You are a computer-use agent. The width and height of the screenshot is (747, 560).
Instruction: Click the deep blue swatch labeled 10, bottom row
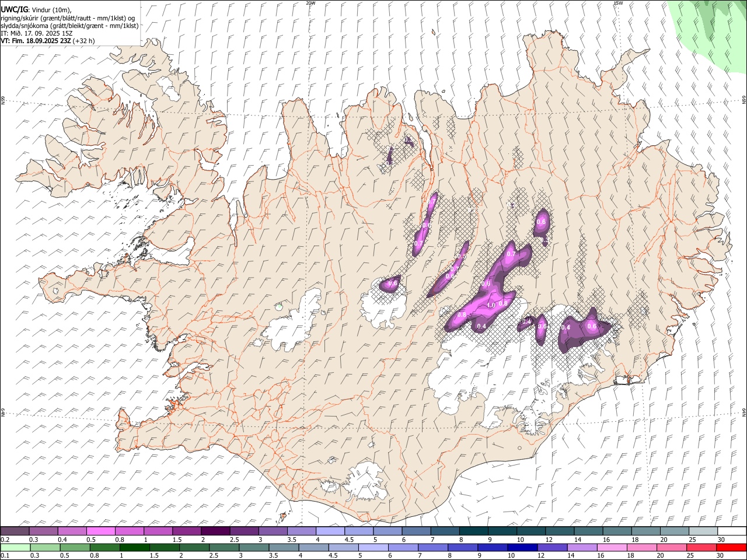(522, 547)
